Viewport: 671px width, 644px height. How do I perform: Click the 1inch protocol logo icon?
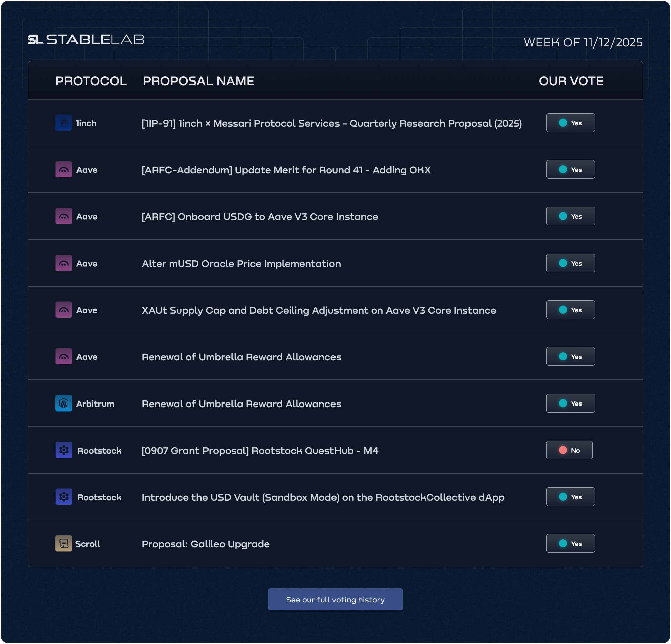click(63, 123)
